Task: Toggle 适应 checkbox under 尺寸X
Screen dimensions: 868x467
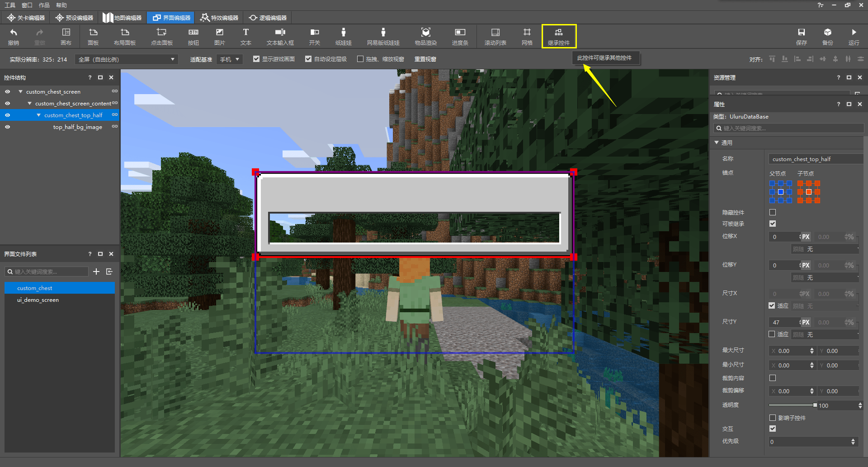Action: [772, 305]
